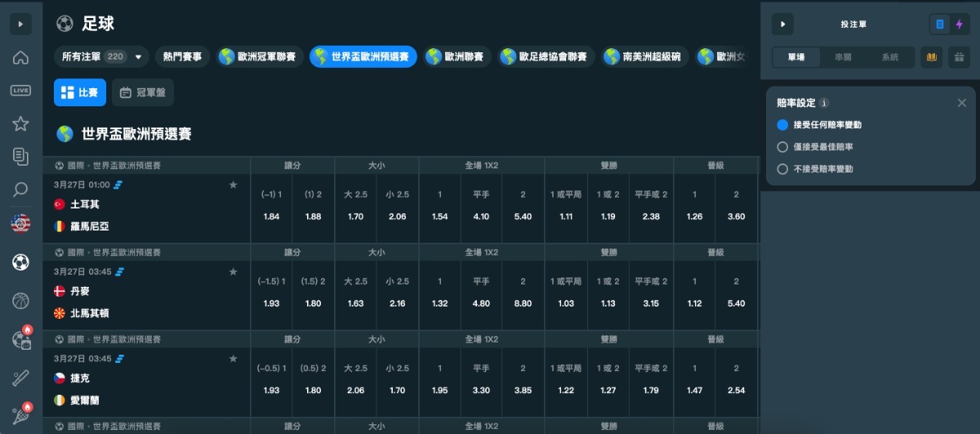Click 熱門賽事 filter chip

pos(182,57)
